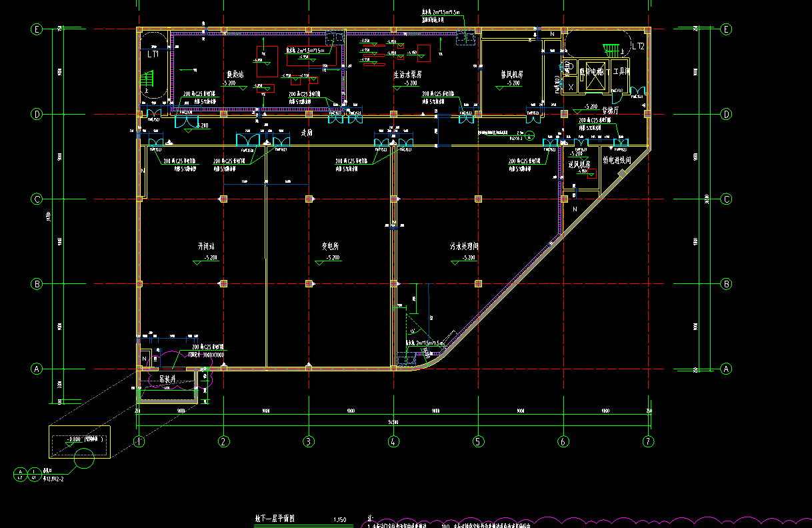The height and width of the screenshot is (528, 812).
Task: Select the column at axis C-3 intersection
Action: click(x=309, y=199)
